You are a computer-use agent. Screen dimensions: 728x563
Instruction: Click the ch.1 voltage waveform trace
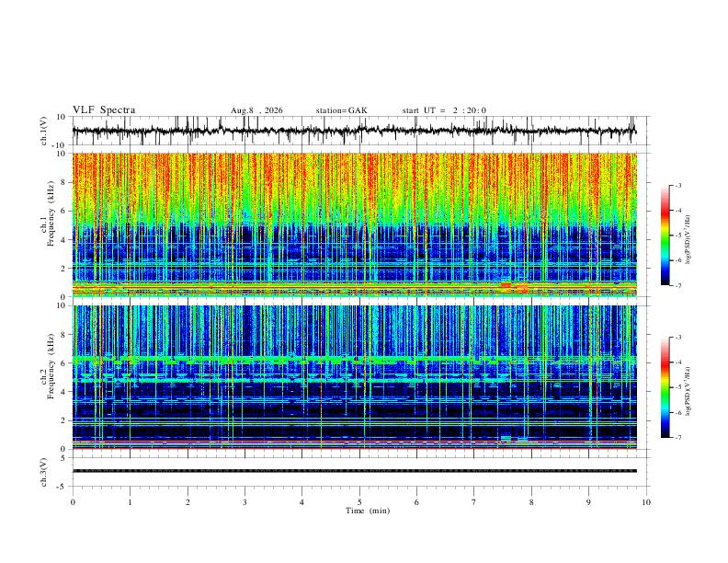(x=354, y=131)
